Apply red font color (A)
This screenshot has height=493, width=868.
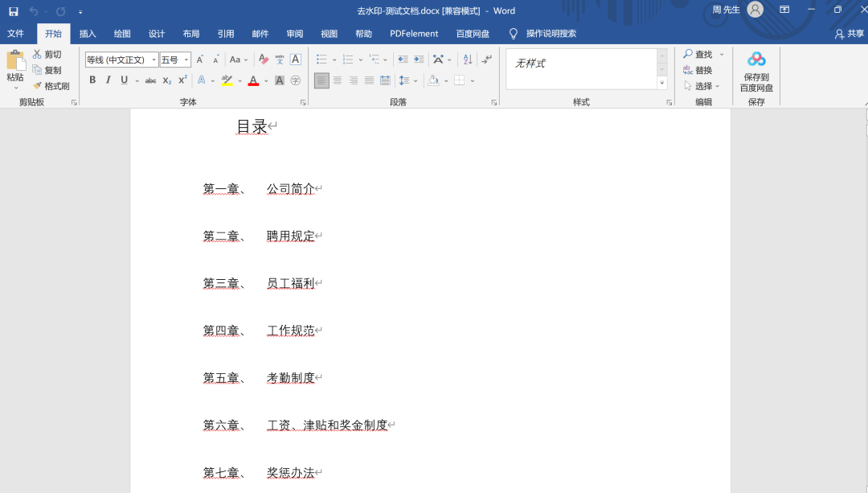253,80
